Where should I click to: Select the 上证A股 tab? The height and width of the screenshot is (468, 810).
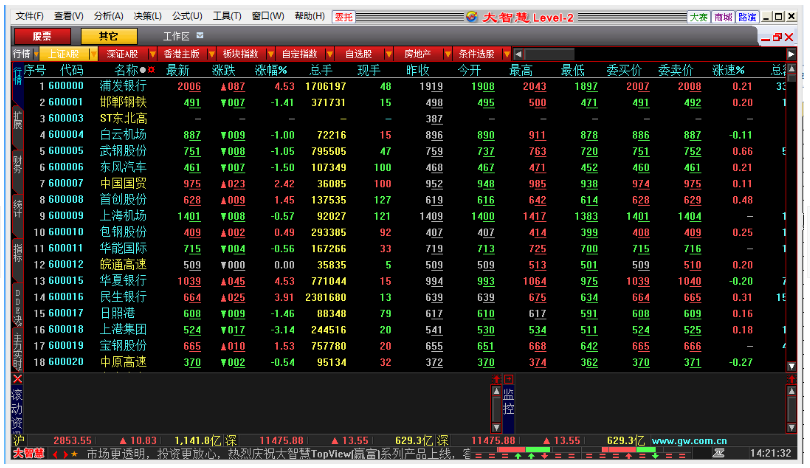pos(64,54)
